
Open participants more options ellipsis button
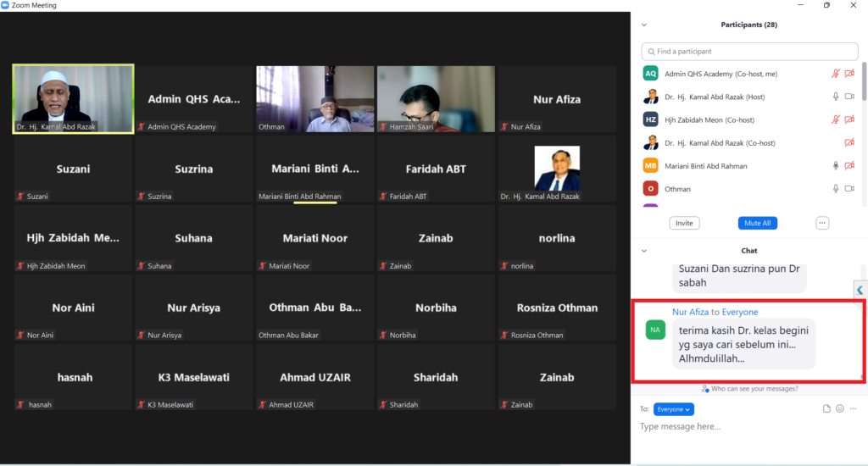(x=822, y=223)
